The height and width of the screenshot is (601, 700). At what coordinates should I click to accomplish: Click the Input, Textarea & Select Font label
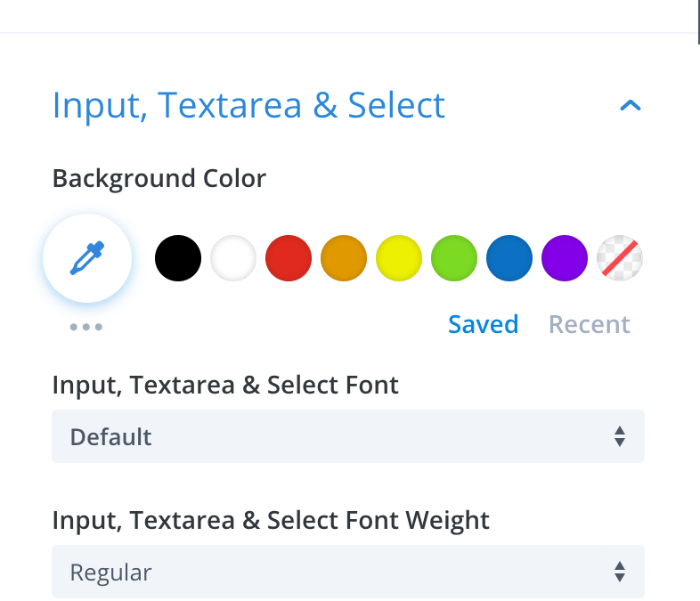coord(225,385)
